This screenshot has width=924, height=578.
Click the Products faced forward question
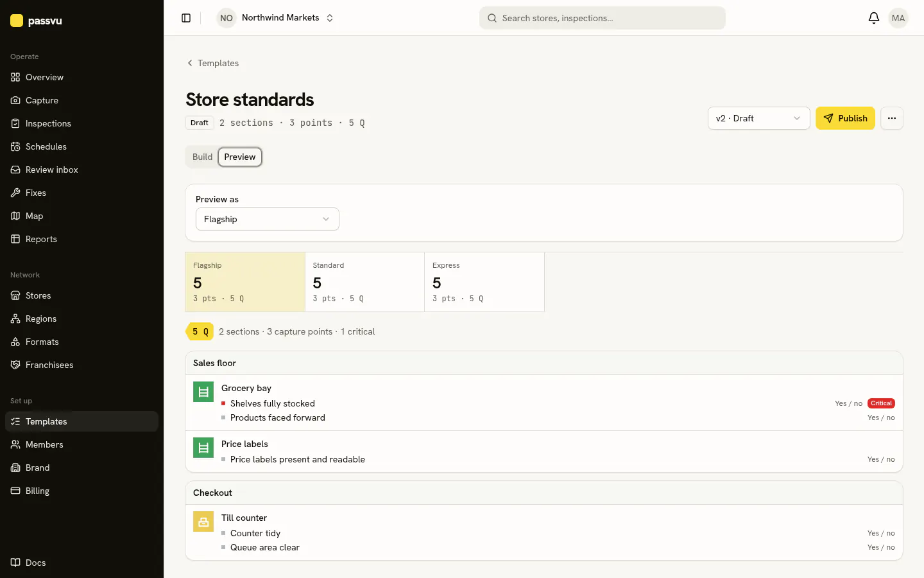(278, 417)
